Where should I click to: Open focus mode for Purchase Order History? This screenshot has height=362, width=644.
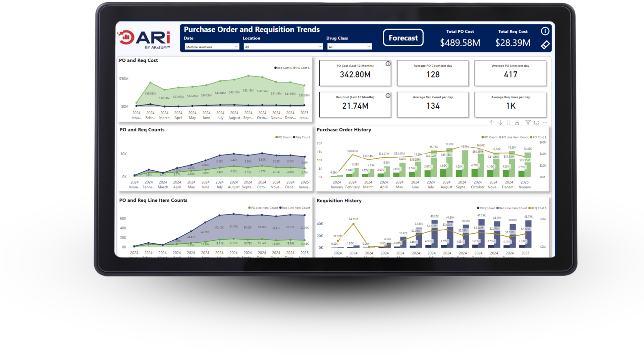(x=536, y=123)
